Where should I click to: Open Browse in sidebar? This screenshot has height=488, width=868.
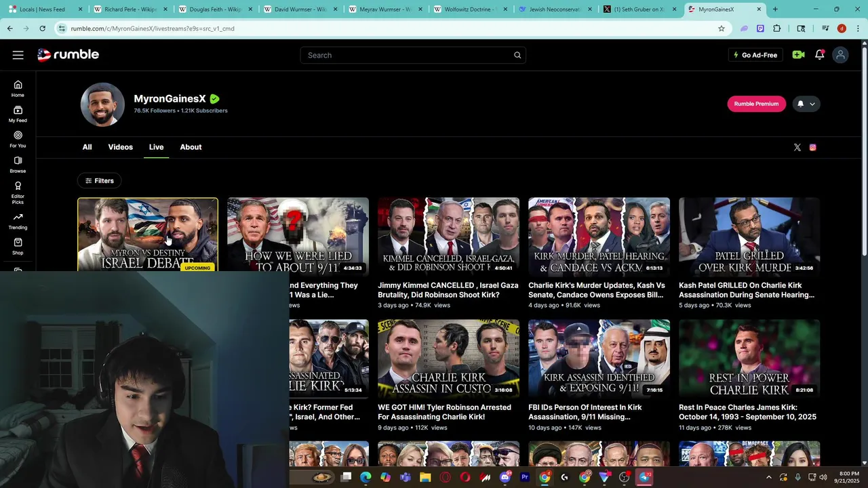pyautogui.click(x=18, y=165)
